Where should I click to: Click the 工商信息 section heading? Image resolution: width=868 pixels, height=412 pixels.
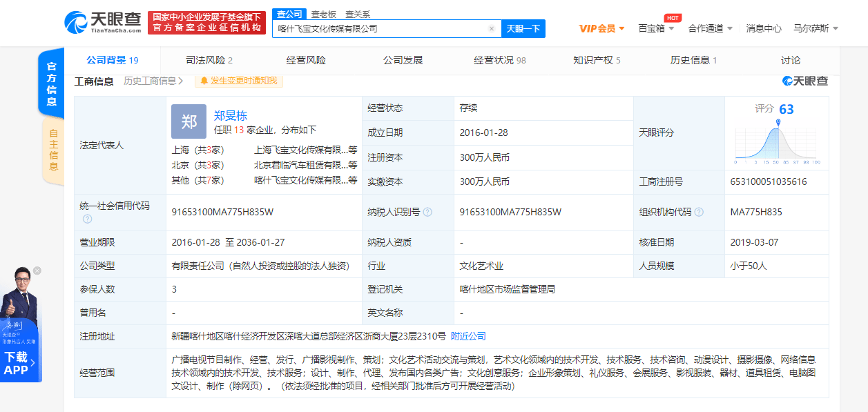pyautogui.click(x=94, y=81)
